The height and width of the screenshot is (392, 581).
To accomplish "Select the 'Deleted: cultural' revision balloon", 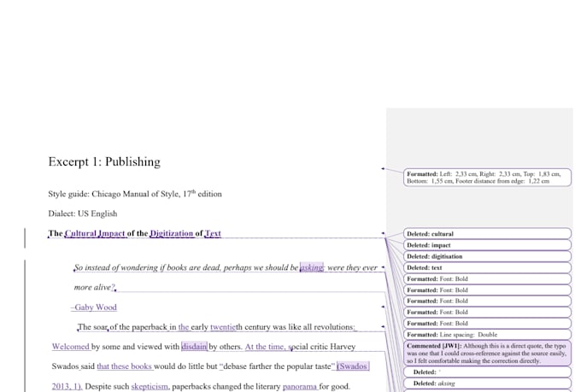I will tap(487, 234).
